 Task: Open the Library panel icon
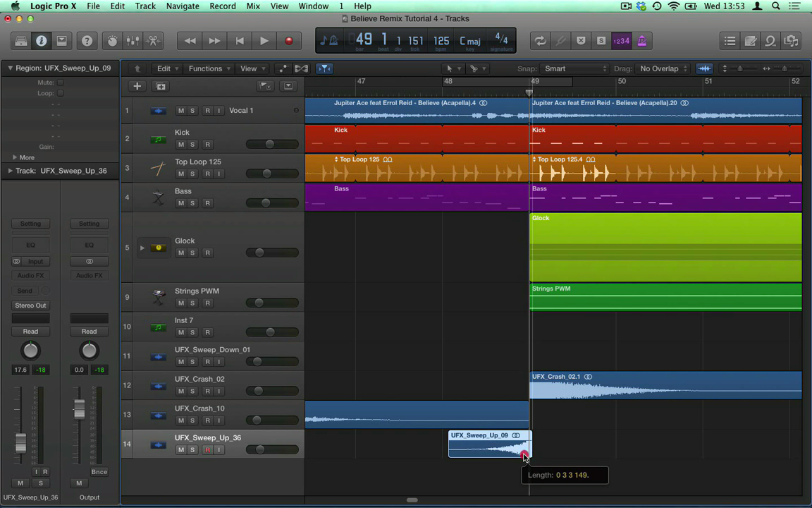(x=20, y=41)
